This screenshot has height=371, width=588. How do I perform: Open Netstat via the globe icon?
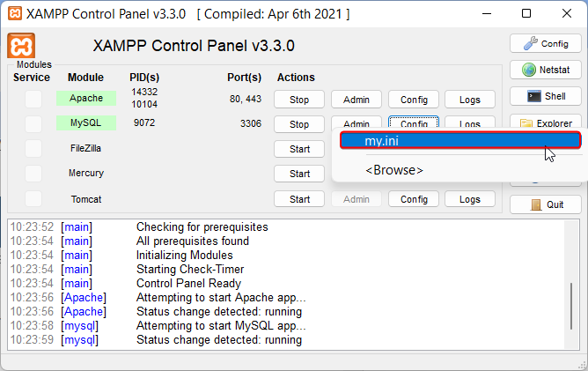[x=545, y=70]
